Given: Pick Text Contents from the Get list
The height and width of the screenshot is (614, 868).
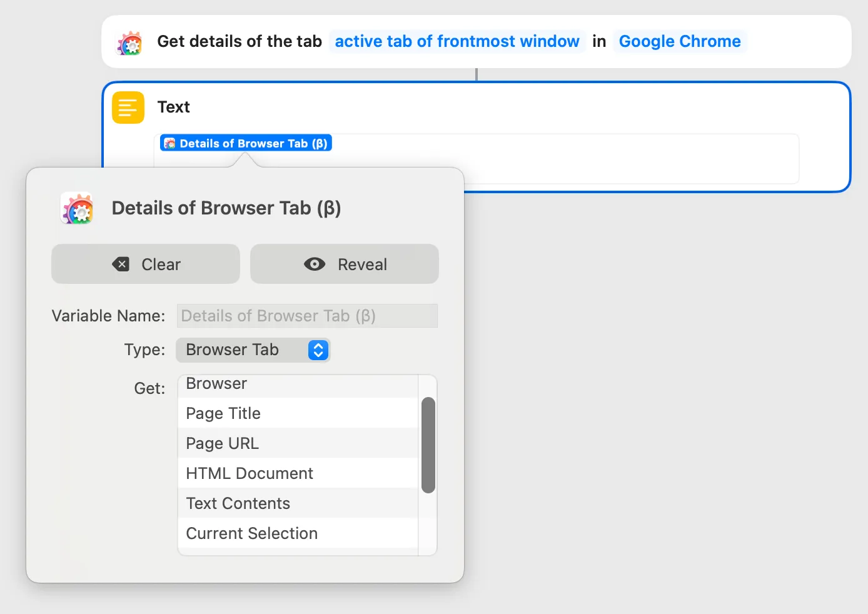Looking at the screenshot, I should tap(238, 503).
